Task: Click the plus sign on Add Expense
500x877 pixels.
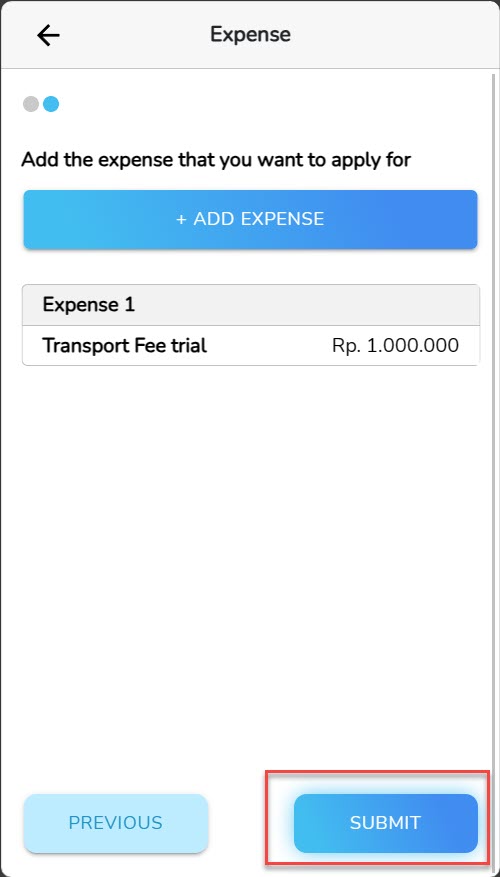Action: 181,219
